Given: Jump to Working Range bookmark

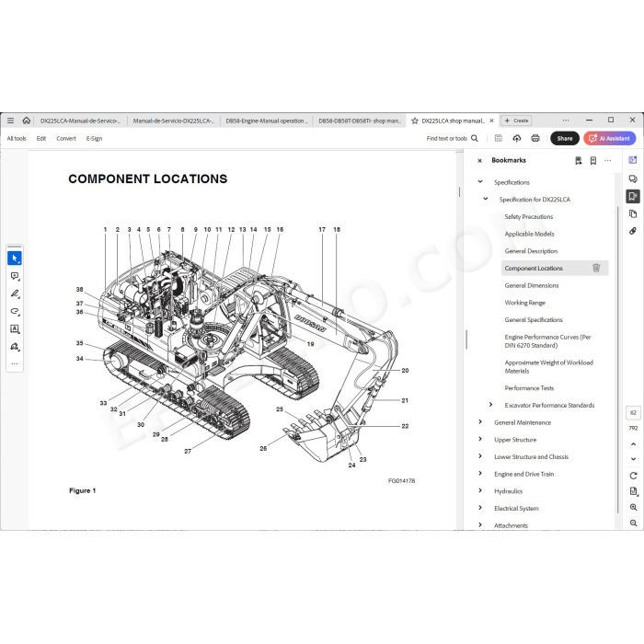Looking at the screenshot, I should [x=525, y=303].
